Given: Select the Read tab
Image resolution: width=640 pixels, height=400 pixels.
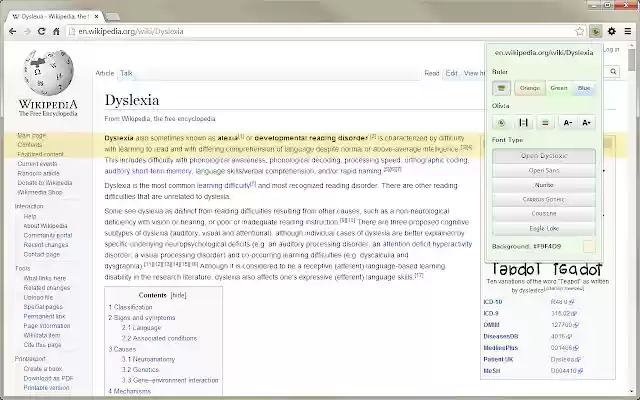Looking at the screenshot, I should click(431, 73).
